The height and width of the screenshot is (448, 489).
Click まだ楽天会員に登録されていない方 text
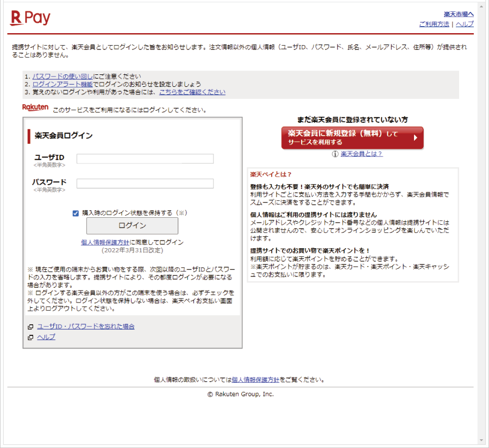[x=353, y=119]
